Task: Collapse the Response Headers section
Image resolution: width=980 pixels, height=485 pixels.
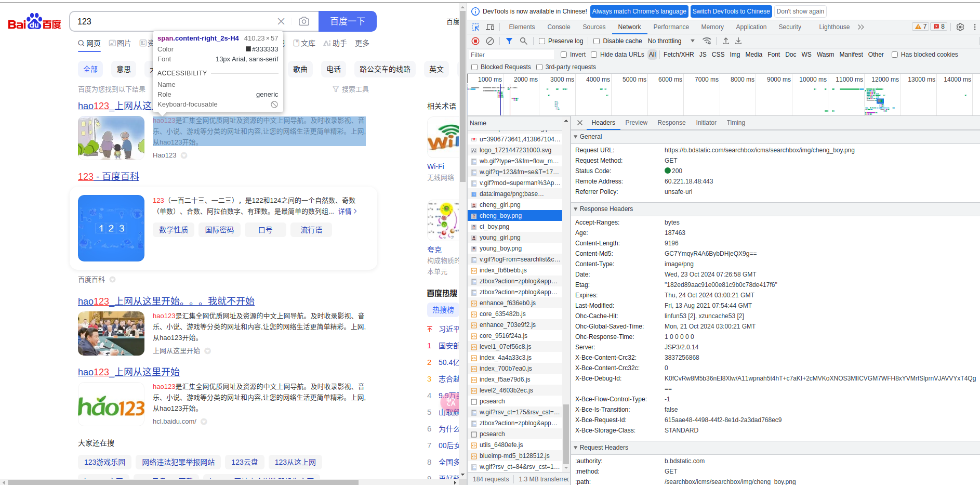Action: pyautogui.click(x=576, y=209)
